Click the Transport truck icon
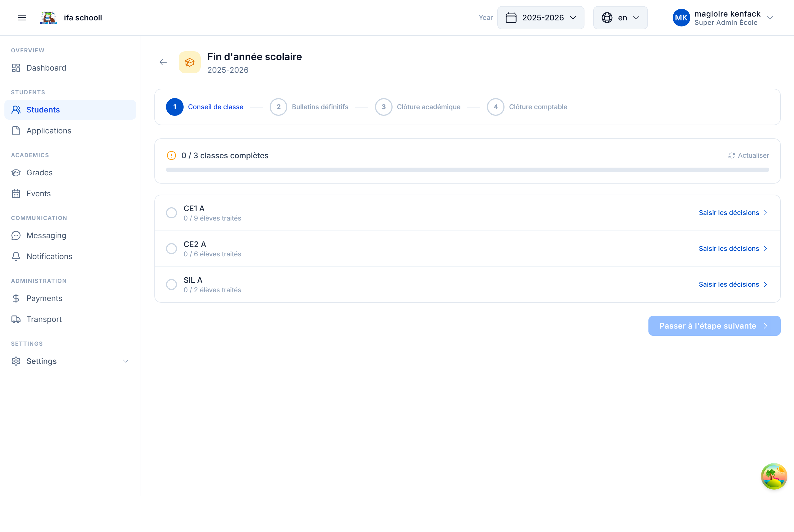 [16, 319]
